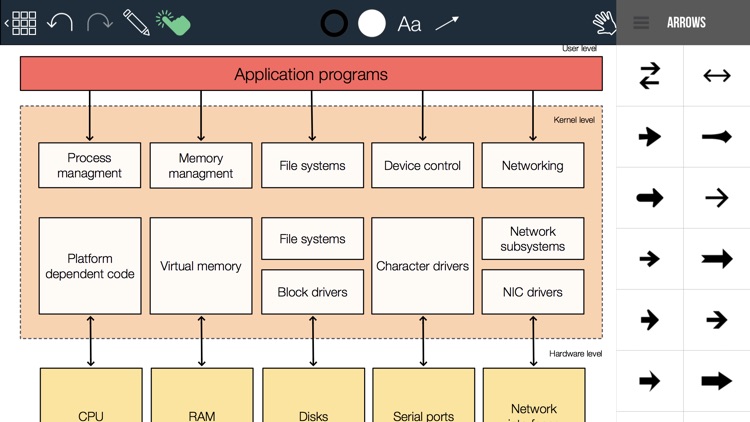
Task: Pick the thin two-headed arrow stencil
Action: pyautogui.click(x=717, y=76)
